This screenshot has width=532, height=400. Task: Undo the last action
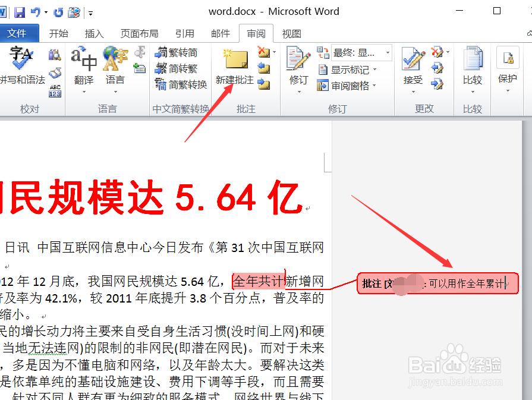coord(35,12)
